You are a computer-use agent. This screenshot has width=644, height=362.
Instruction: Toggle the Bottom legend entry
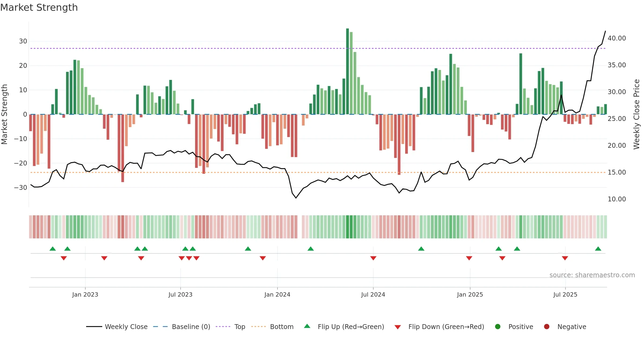[282, 327]
